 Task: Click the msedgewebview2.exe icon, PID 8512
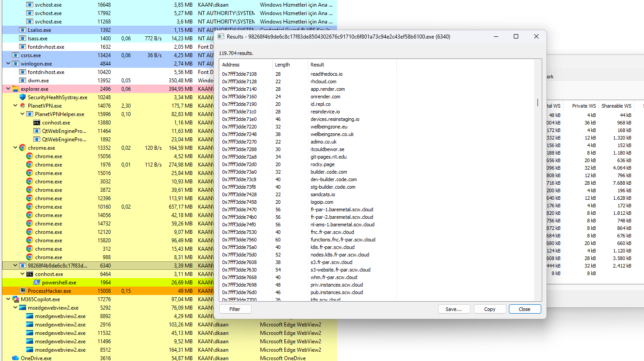30,349
